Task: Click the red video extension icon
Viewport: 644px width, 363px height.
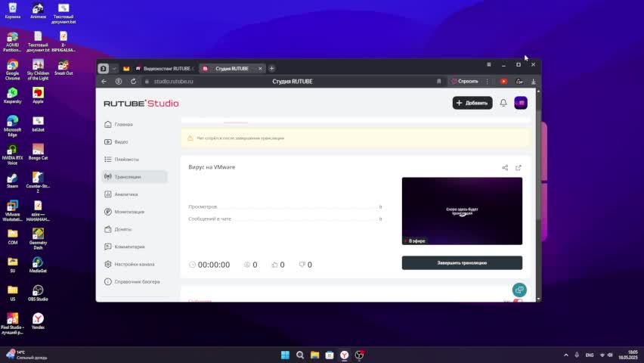Action: 503,82
